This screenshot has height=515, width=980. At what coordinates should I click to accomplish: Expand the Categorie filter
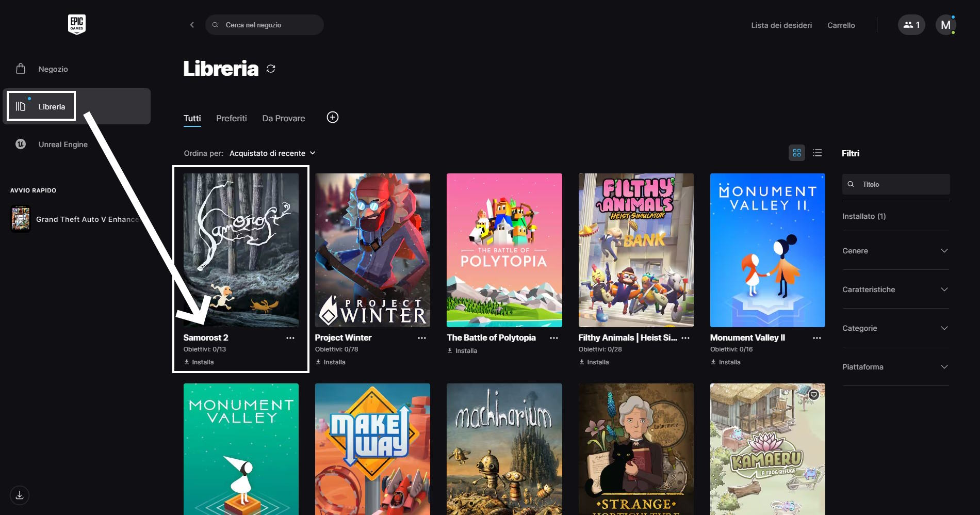point(895,328)
